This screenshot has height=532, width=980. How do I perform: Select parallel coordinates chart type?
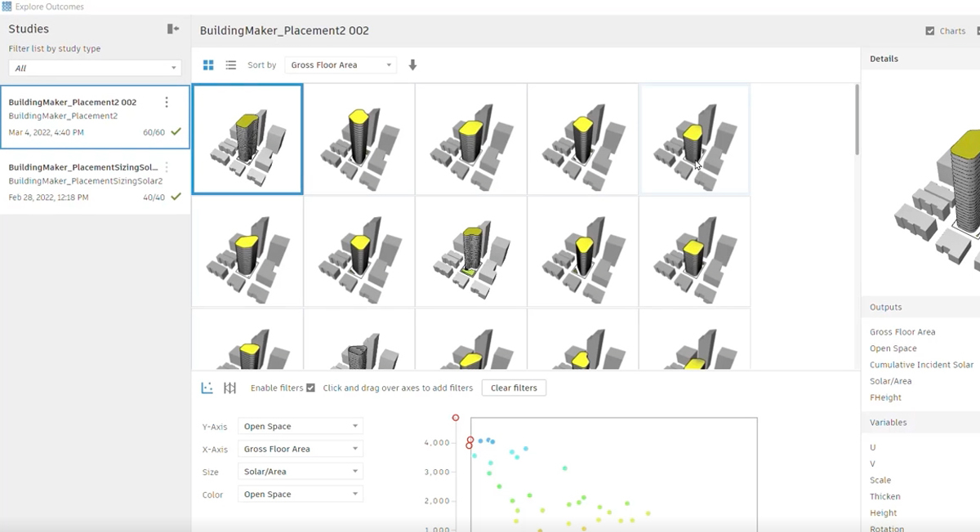[x=230, y=388]
